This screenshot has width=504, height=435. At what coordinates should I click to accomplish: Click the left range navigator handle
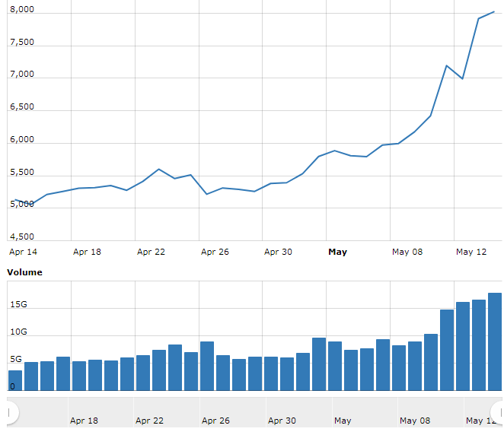pyautogui.click(x=9, y=413)
